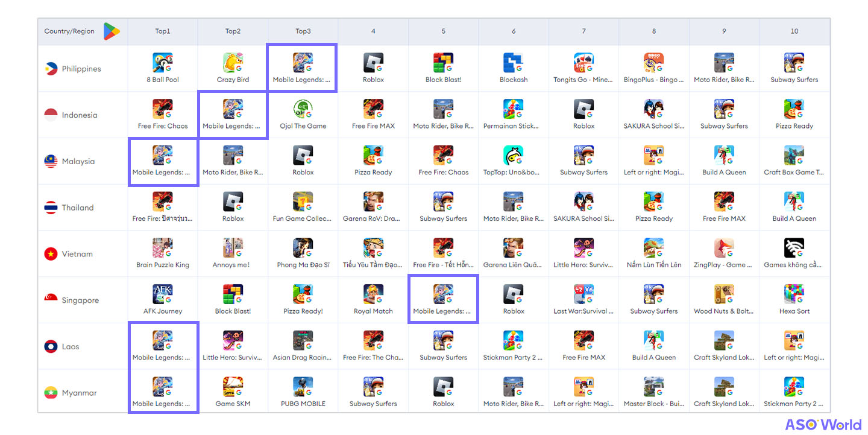Select Games không cần game icon in Vietnam row
Image resolution: width=868 pixels, height=435 pixels.
tap(794, 248)
